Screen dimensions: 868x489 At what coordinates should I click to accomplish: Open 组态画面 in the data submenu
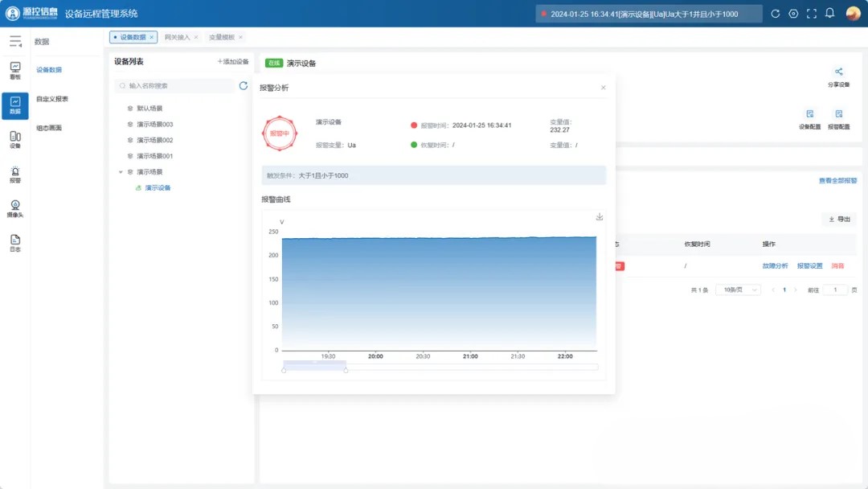coord(49,128)
